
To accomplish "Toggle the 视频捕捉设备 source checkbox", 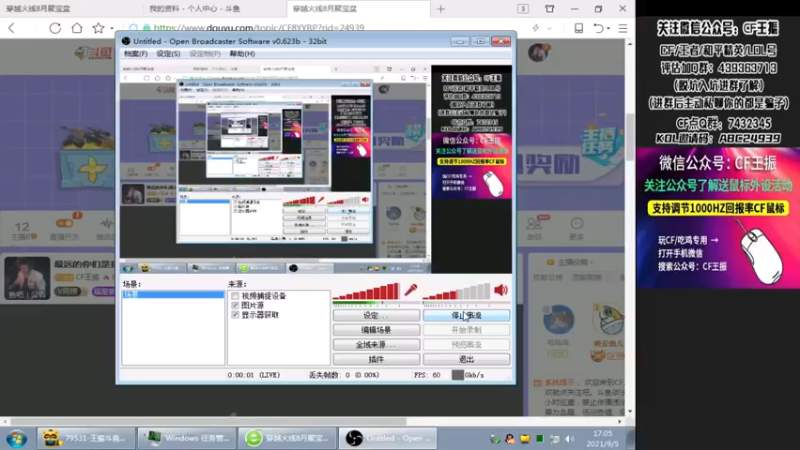I will coord(235,296).
